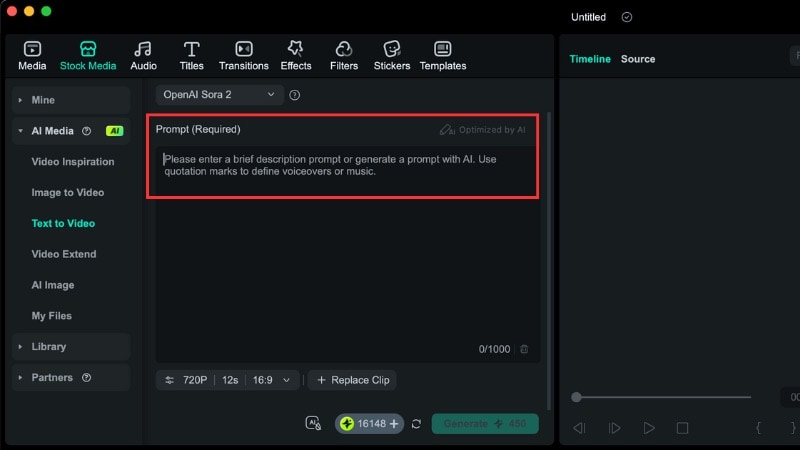Click the AI badge beside AI Media
The image size is (800, 450).
[115, 131]
